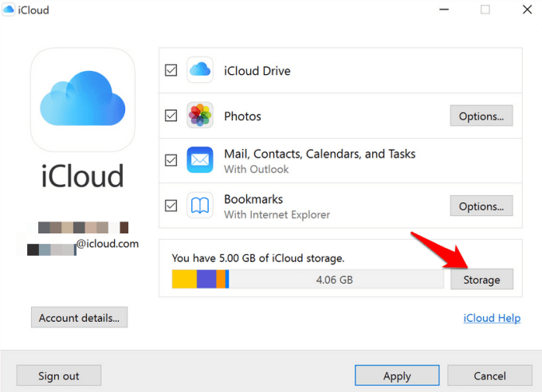The height and width of the screenshot is (392, 542).
Task: Click the Mail envelope icon
Action: (200, 159)
